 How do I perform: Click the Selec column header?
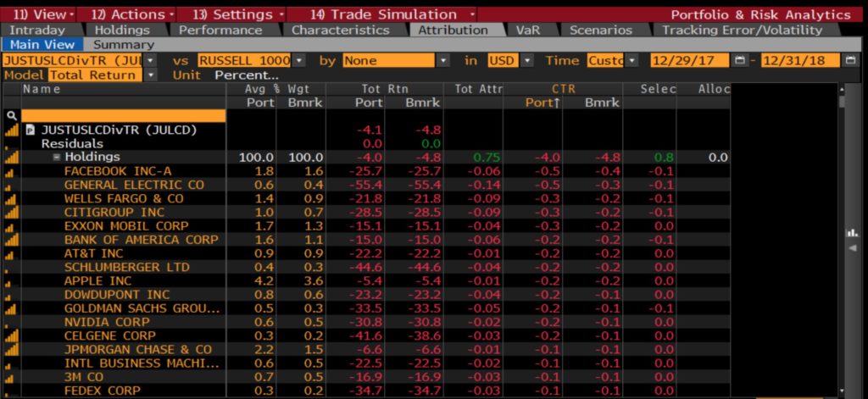click(658, 89)
